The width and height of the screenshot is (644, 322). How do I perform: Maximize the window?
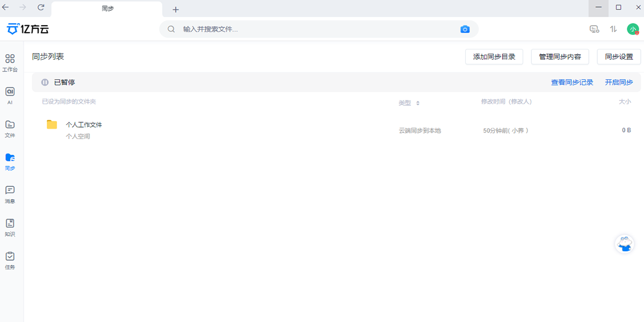click(618, 8)
